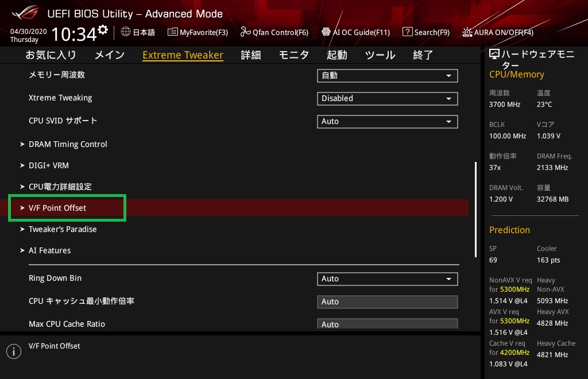Select Xtreme Tweaking label
This screenshot has height=379, width=588.
pos(60,98)
